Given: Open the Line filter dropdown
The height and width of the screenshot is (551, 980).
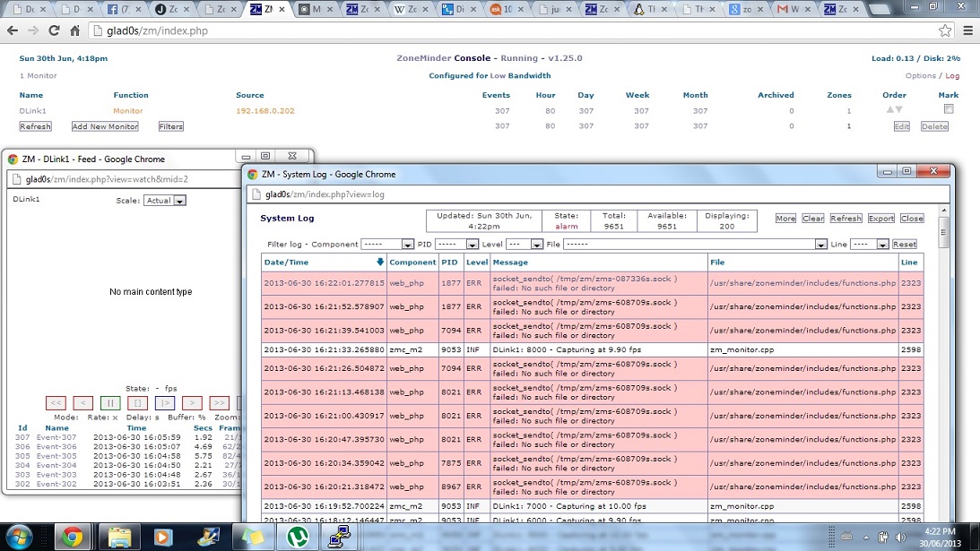Looking at the screenshot, I should point(870,245).
